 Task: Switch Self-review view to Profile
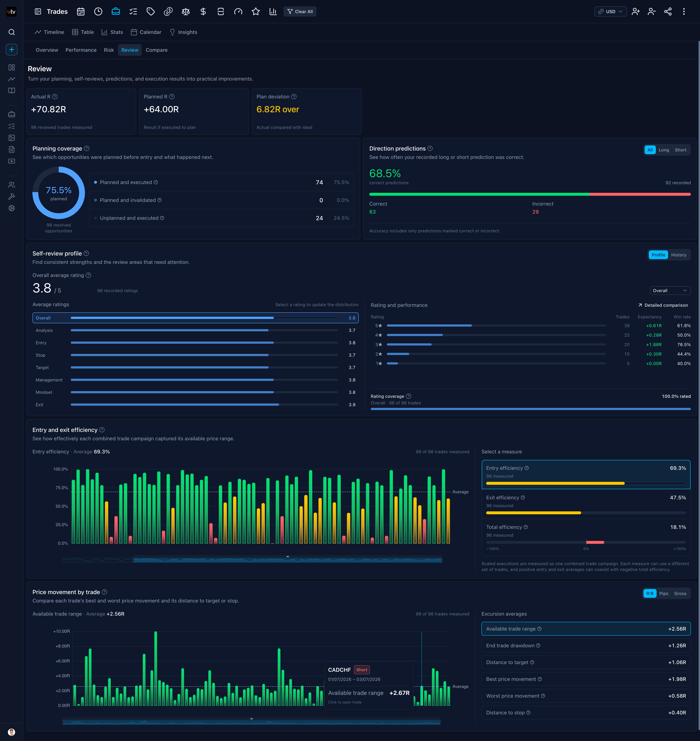coord(659,255)
